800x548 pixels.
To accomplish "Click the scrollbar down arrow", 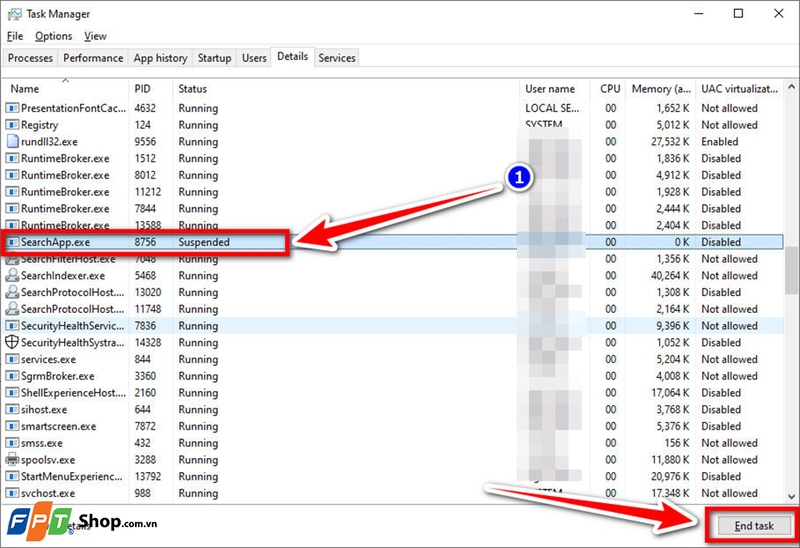I will coord(791,496).
